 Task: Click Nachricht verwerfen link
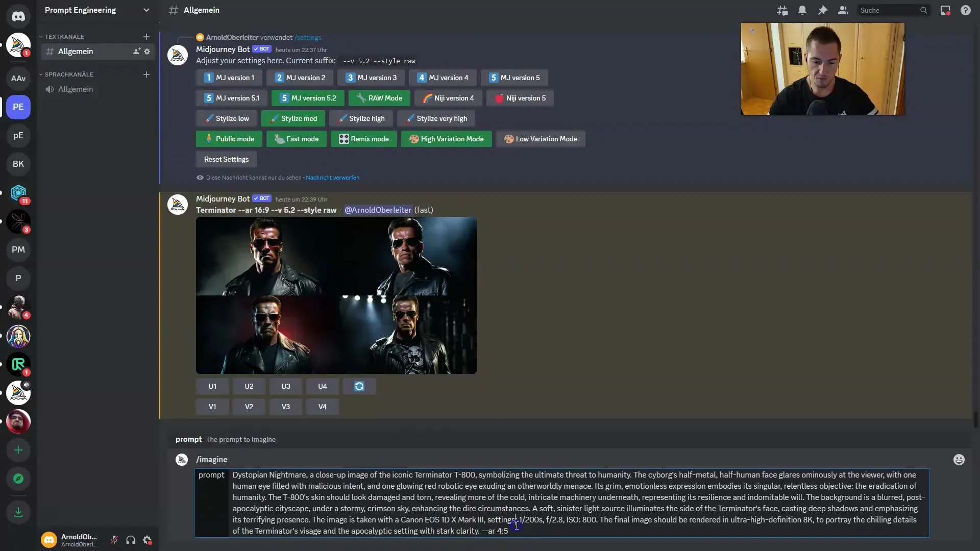pos(333,178)
